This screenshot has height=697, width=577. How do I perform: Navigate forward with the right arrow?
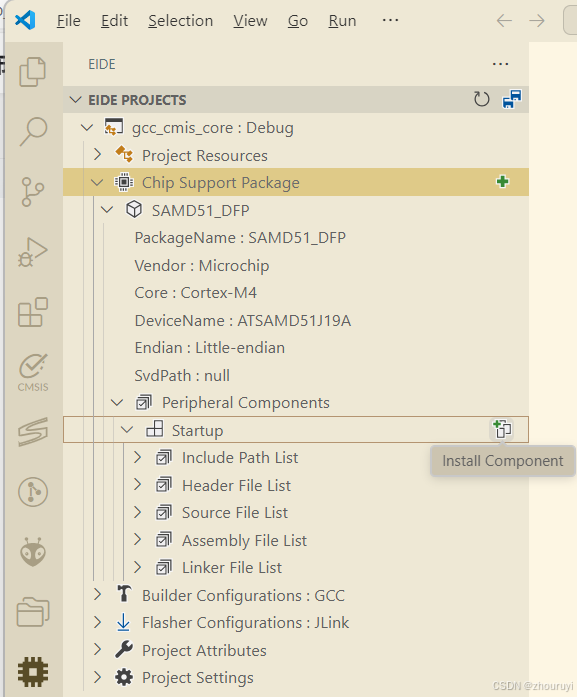click(537, 20)
